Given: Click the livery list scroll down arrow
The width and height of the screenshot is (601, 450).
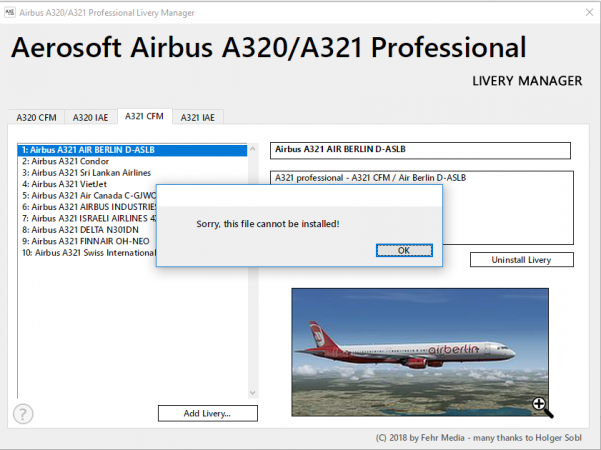Looking at the screenshot, I should 253,393.
